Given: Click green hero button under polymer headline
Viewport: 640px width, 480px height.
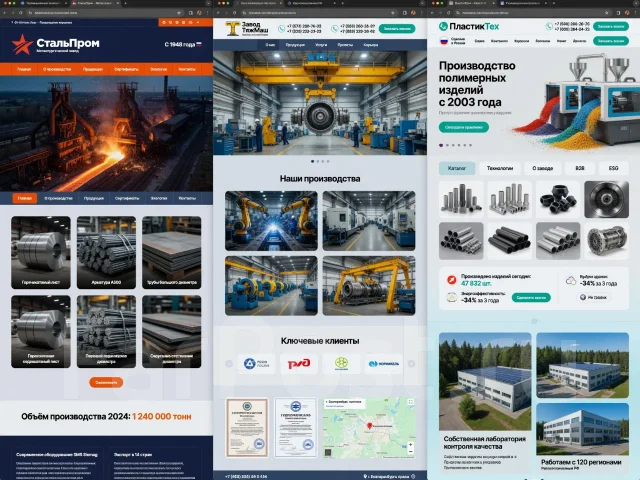Looking at the screenshot, I should pyautogui.click(x=464, y=127).
